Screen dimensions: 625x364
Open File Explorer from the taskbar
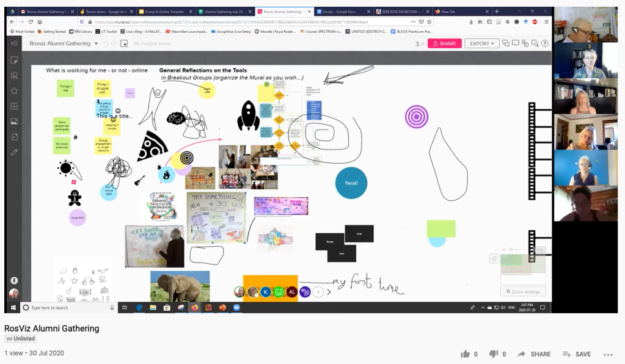(x=153, y=307)
